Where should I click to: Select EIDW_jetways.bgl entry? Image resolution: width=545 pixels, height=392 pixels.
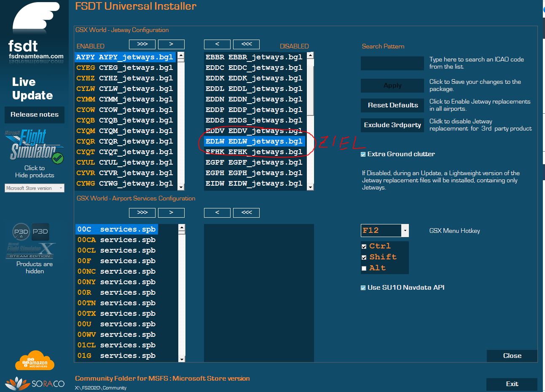point(255,183)
